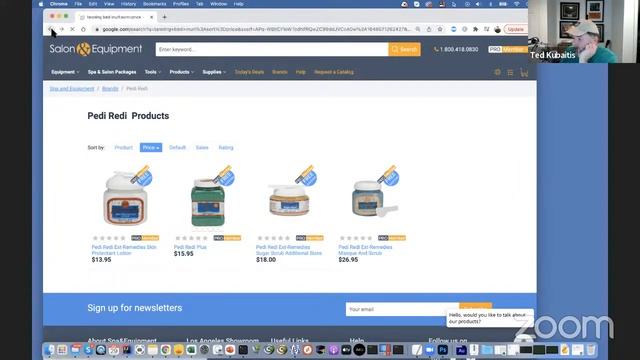Click the keyword search input field

point(272,49)
